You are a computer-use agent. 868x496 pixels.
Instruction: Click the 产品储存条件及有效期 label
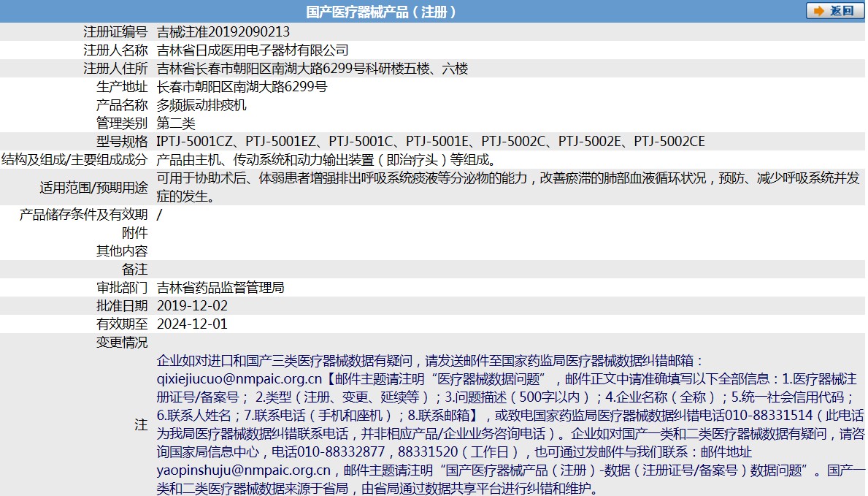(84, 215)
